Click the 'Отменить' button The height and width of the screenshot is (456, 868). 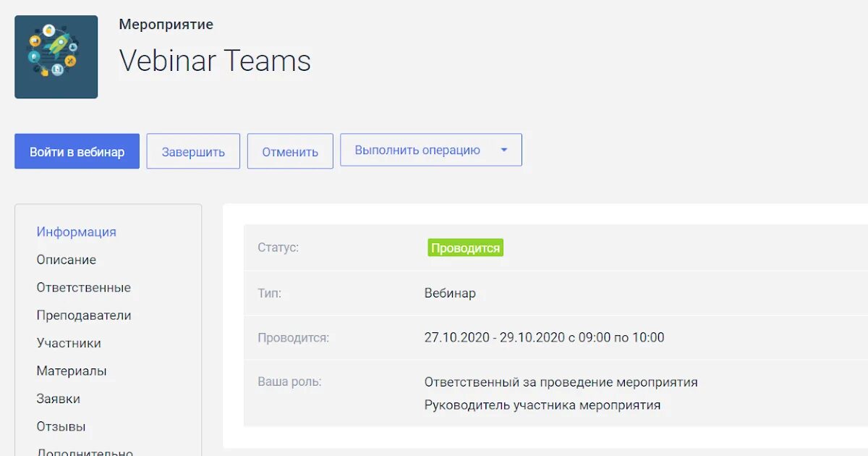(x=290, y=151)
